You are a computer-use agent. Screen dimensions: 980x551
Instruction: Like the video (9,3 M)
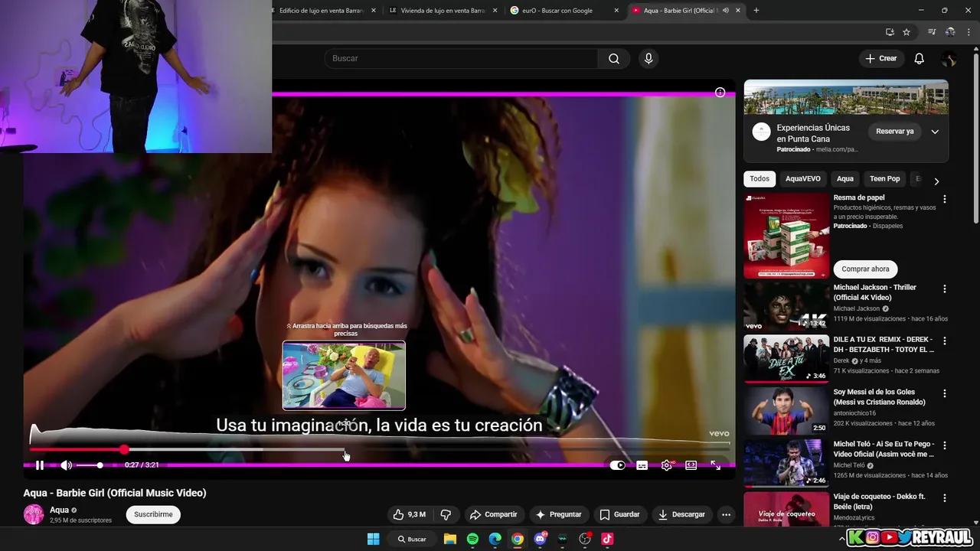click(409, 514)
